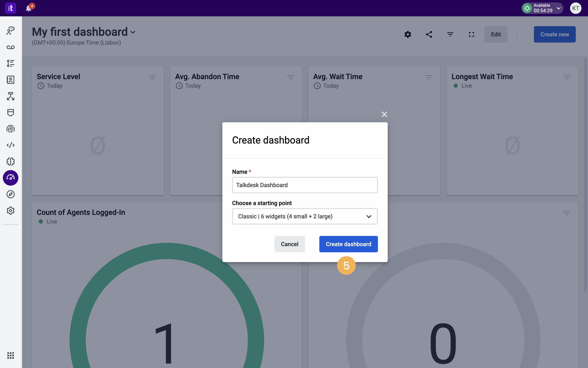
Task: Open the AI brain sidebar icon
Action: coord(10,161)
